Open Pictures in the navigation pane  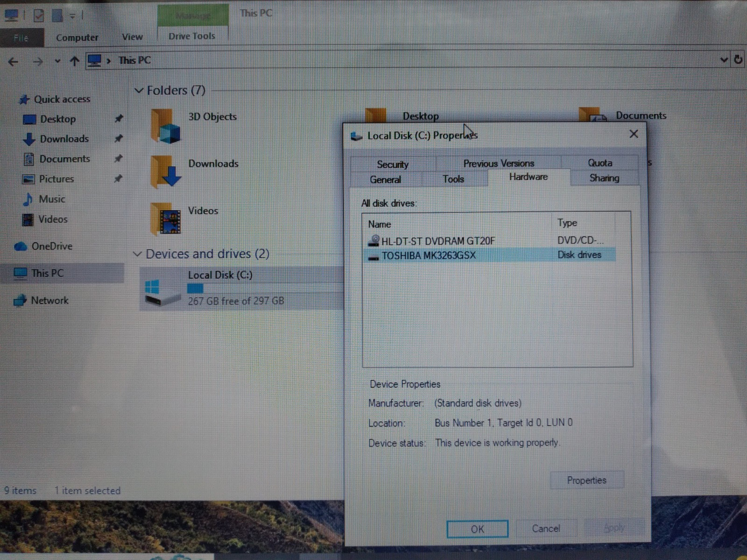click(56, 179)
